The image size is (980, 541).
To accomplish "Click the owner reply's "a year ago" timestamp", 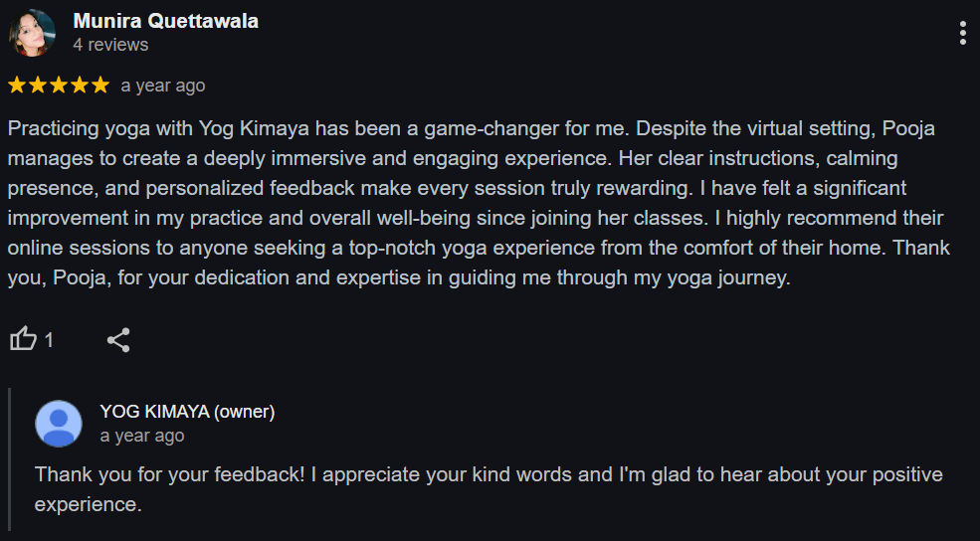I will 142,436.
